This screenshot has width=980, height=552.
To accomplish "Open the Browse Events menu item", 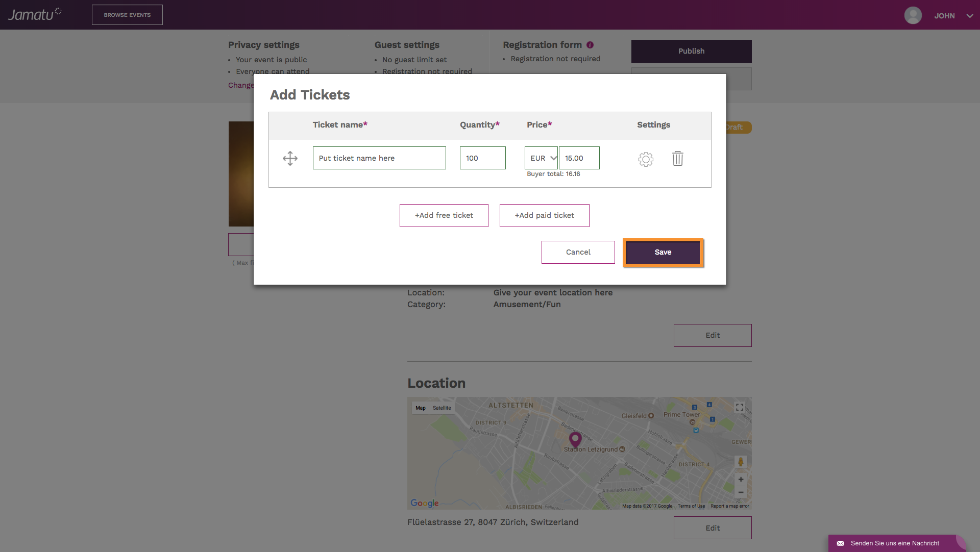I will click(x=127, y=15).
